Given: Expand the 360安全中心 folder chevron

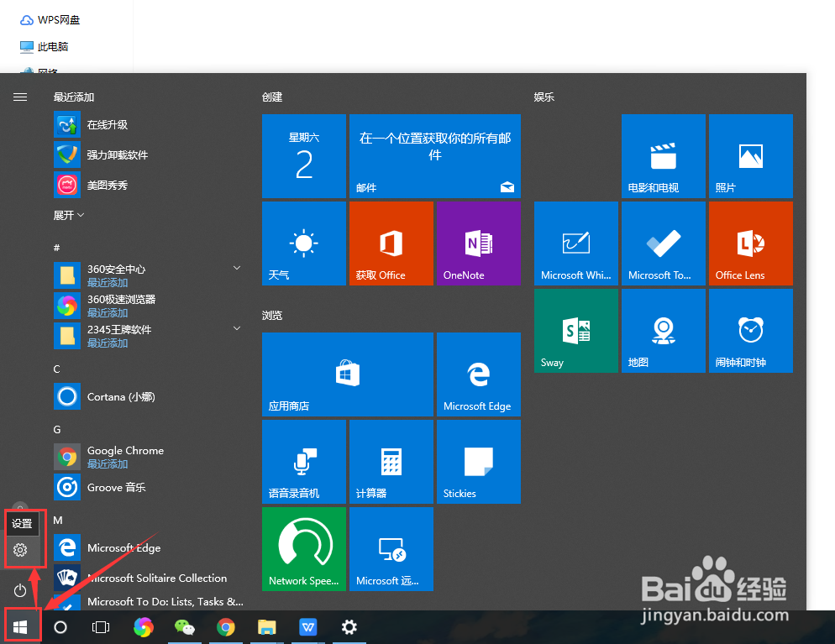Looking at the screenshot, I should [x=236, y=267].
